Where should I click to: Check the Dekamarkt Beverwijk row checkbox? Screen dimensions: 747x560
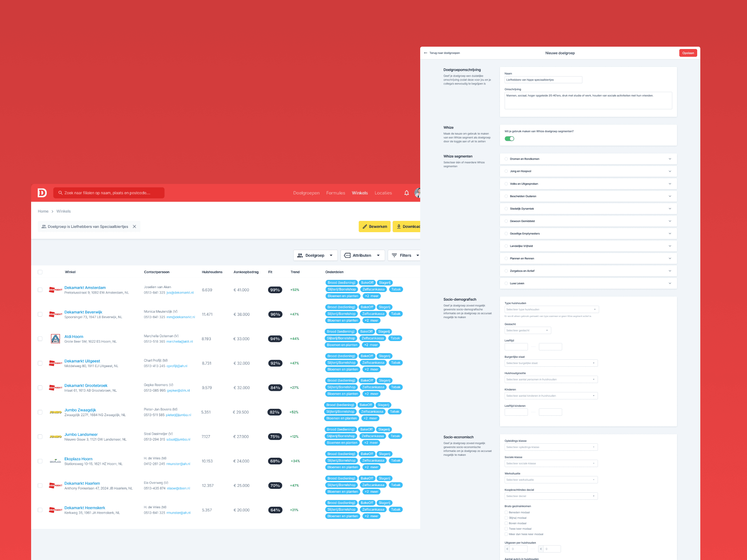click(x=40, y=314)
